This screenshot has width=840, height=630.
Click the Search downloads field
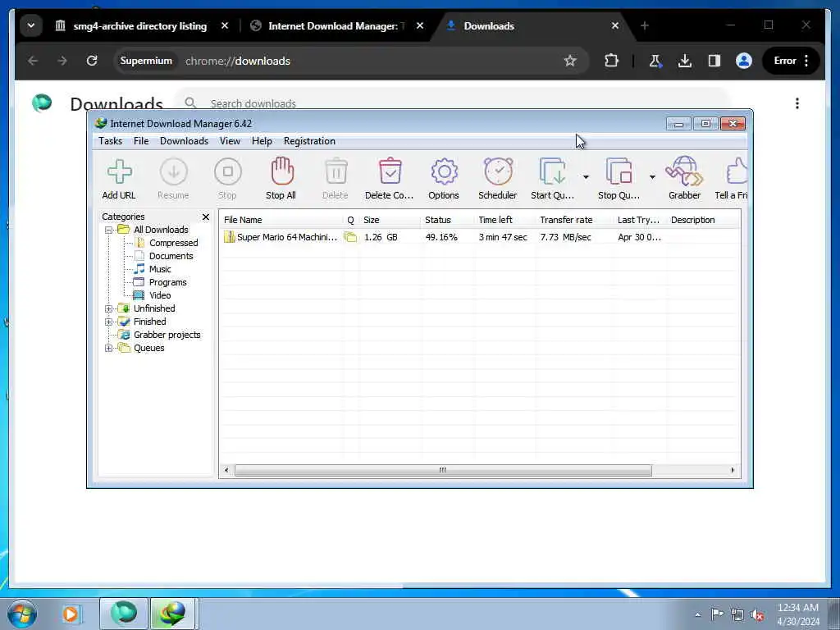pos(453,102)
